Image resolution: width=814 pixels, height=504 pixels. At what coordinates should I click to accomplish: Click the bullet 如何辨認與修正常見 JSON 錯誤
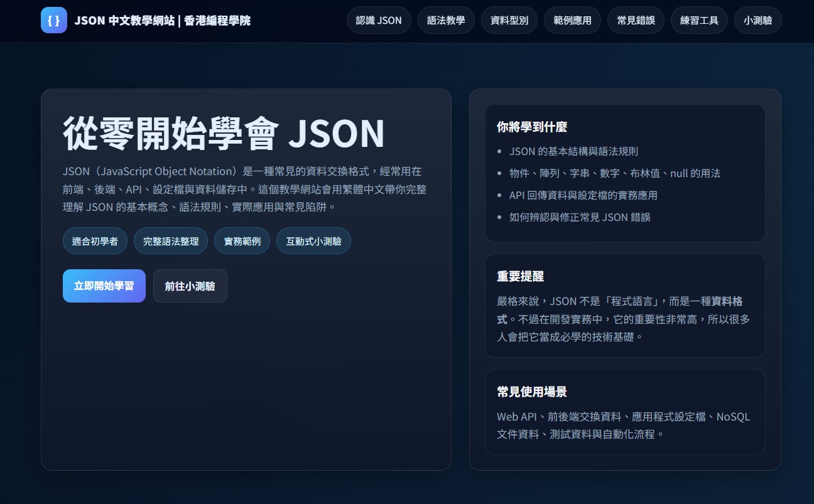(x=580, y=217)
